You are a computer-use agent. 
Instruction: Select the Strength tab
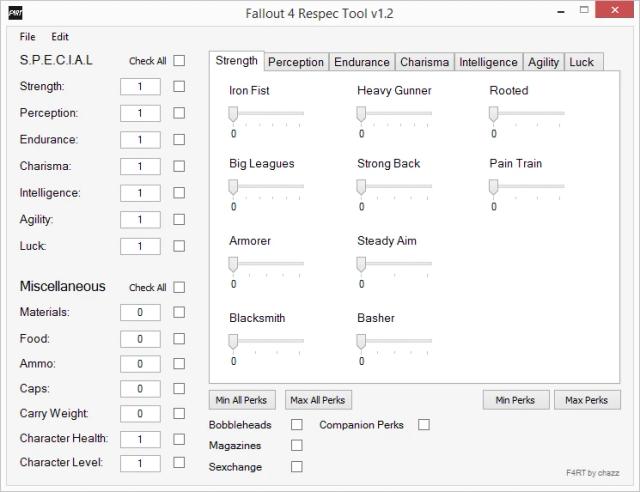(236, 61)
